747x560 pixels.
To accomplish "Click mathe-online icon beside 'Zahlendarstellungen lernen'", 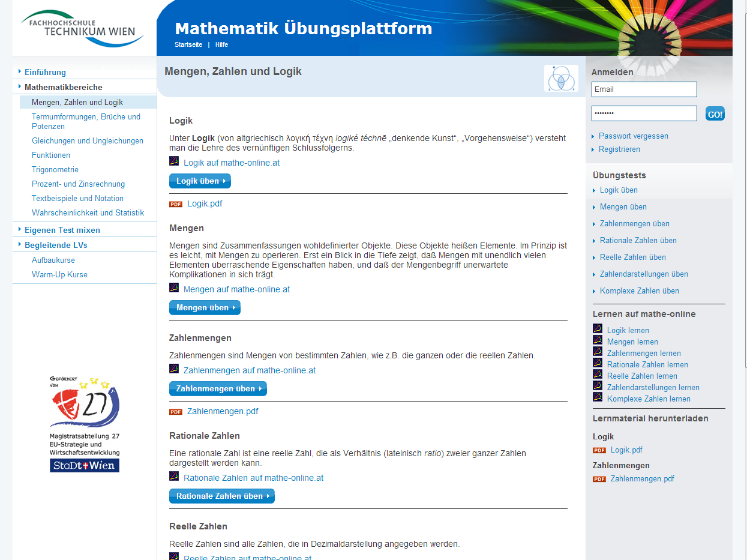I will click(598, 385).
